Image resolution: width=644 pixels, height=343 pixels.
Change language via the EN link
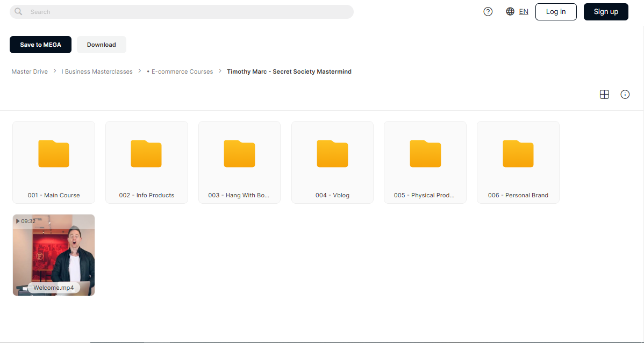click(x=524, y=11)
